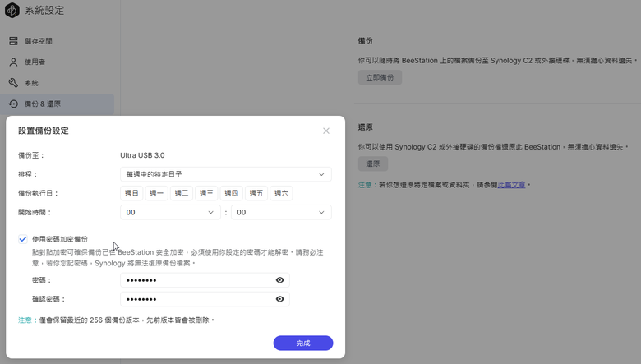This screenshot has width=641, height=364.
Task: Click the storage icon beside 儲存空間
Action: 13,41
